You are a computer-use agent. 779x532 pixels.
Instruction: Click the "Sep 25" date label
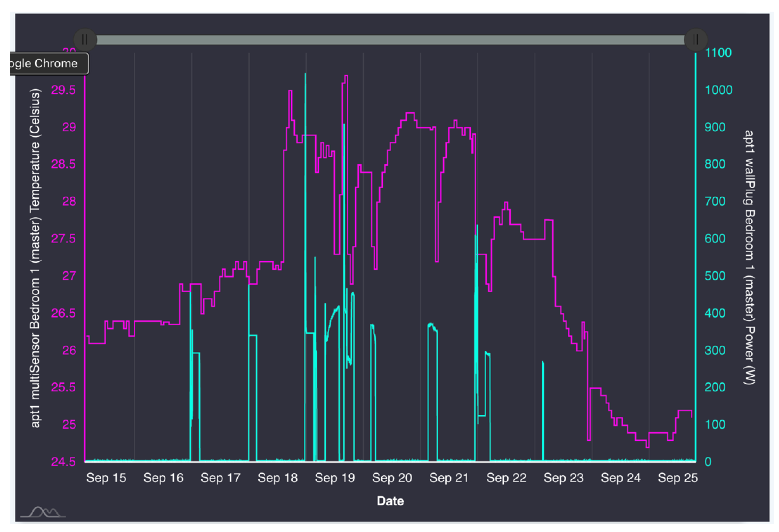point(678,478)
